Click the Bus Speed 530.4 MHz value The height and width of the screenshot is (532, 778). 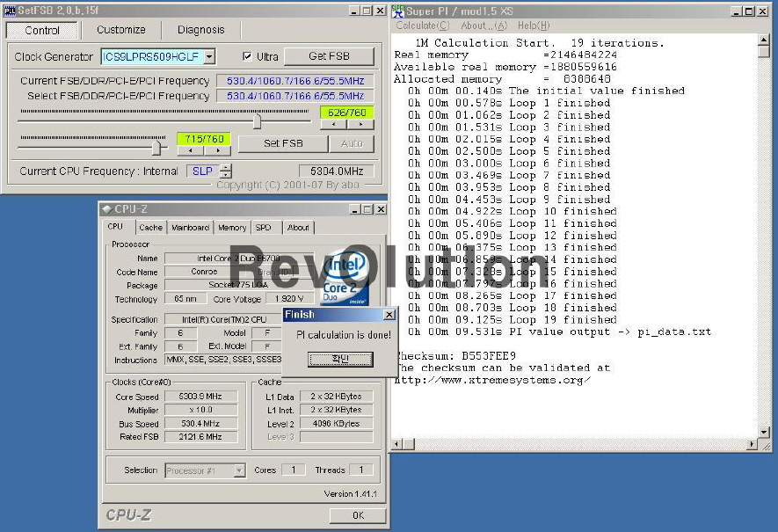pyautogui.click(x=201, y=423)
